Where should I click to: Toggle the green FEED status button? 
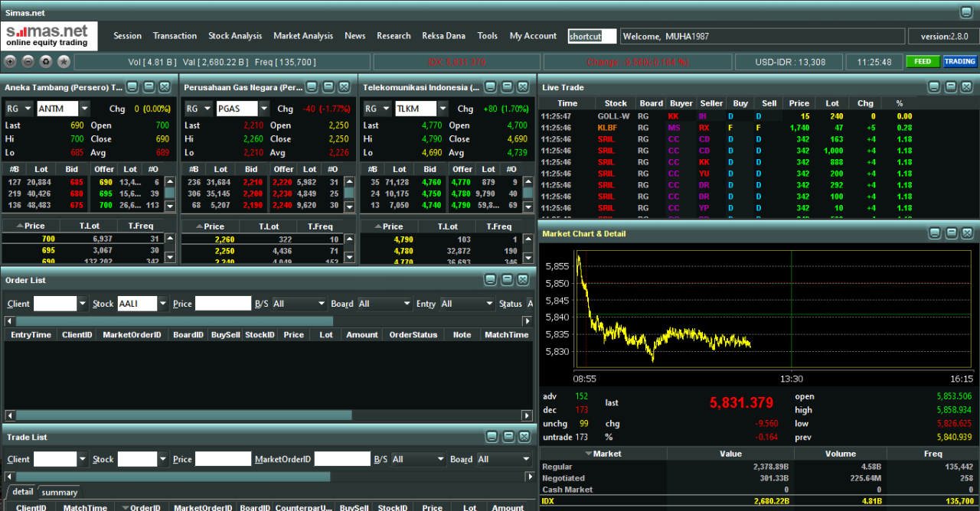923,62
